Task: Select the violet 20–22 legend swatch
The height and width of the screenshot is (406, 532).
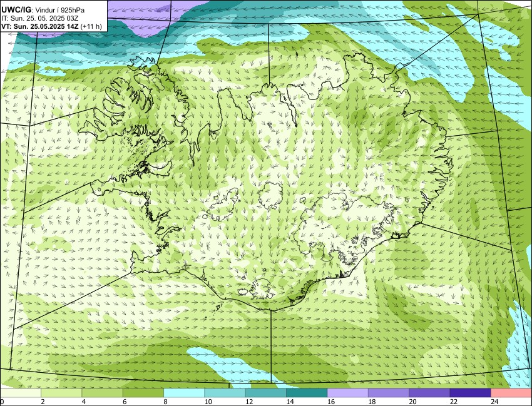Action: (429, 393)
